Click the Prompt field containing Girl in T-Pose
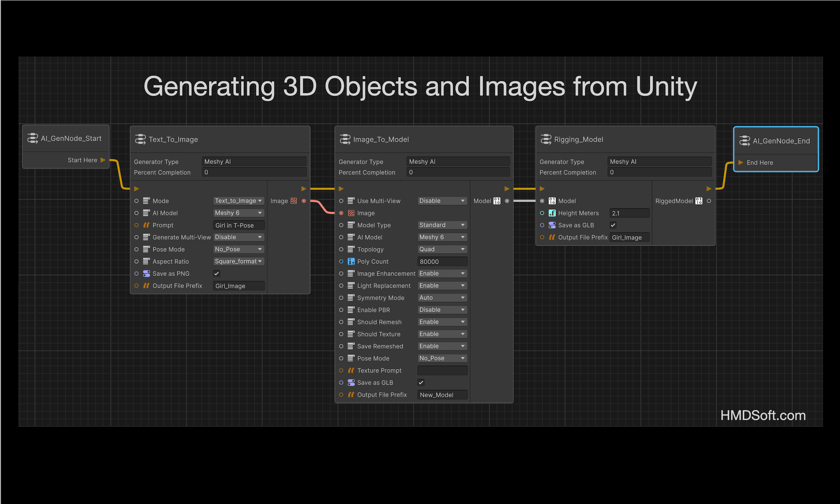840x504 pixels. (239, 226)
